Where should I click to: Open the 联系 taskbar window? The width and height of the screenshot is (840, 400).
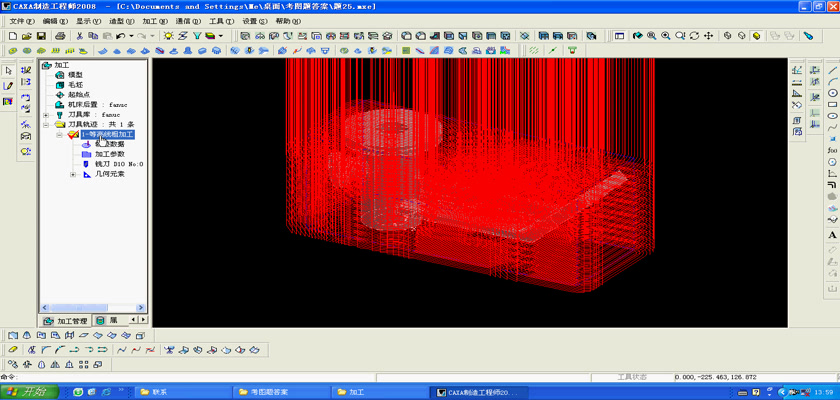182,392
